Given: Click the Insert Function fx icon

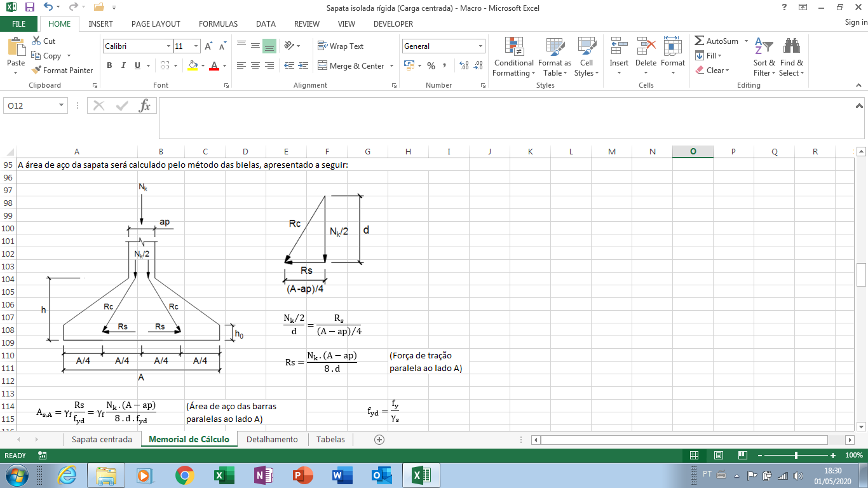Looking at the screenshot, I should (145, 105).
